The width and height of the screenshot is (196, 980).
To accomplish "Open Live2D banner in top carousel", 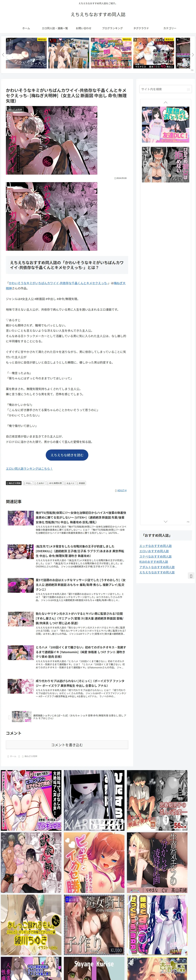I will tap(26, 53).
